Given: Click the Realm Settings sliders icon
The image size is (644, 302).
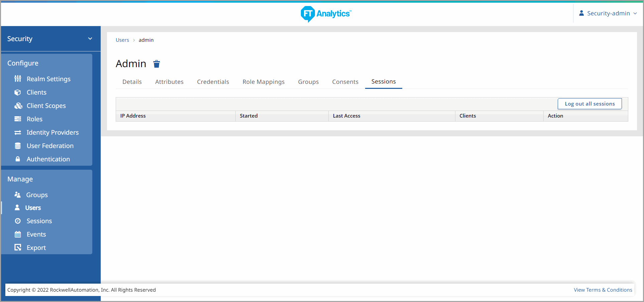Looking at the screenshot, I should tap(18, 79).
